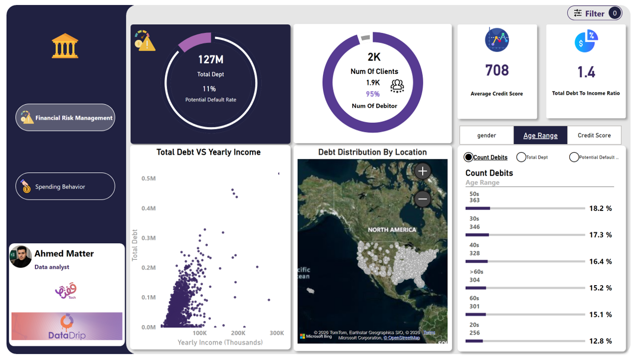Click the 20s progress bar
This screenshot has width=638, height=364.
[x=525, y=341]
